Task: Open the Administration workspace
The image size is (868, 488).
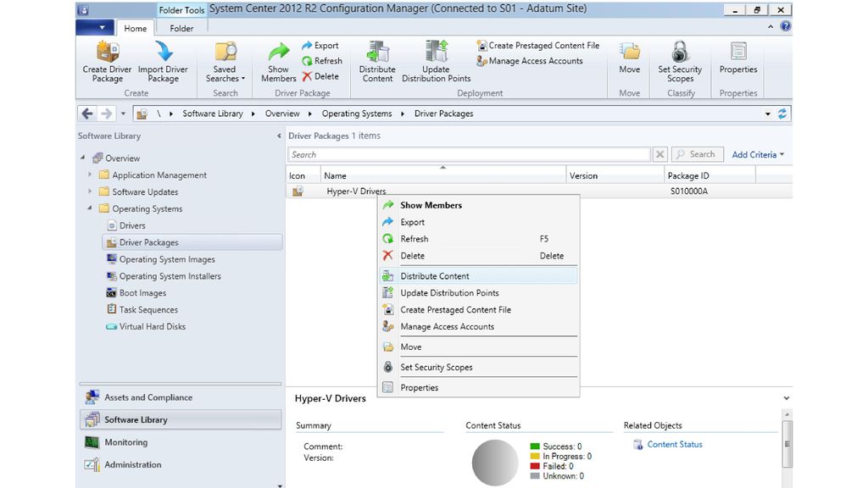Action: point(181,465)
